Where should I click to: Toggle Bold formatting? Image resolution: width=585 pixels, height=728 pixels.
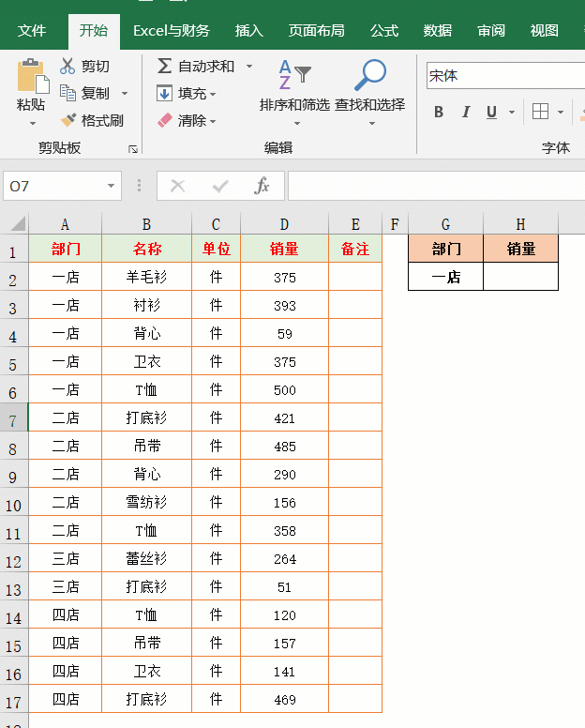tap(439, 112)
